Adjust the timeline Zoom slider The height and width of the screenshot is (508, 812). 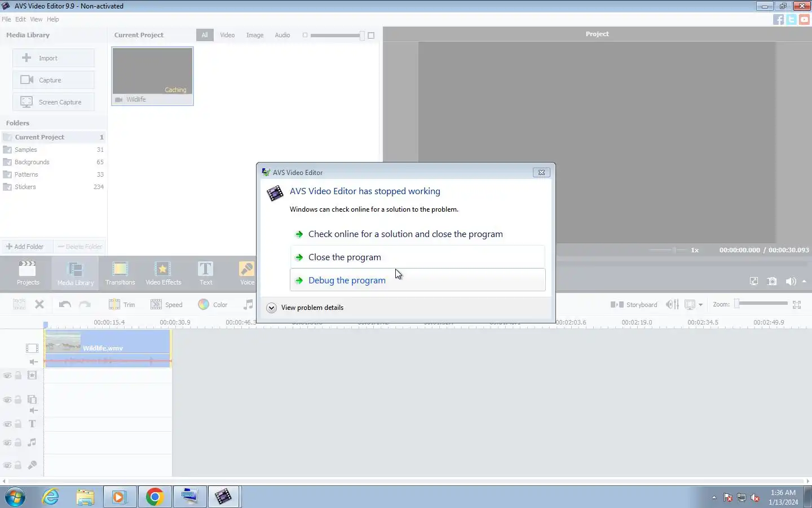tap(762, 304)
